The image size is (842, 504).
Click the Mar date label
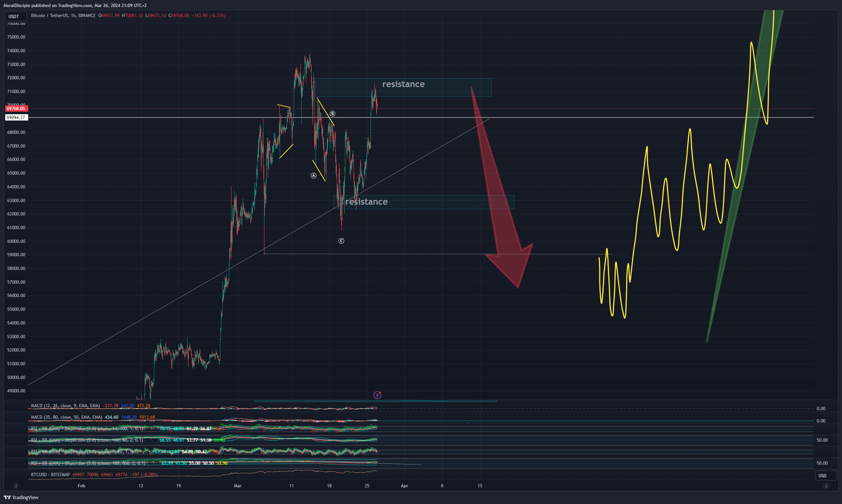[238, 486]
